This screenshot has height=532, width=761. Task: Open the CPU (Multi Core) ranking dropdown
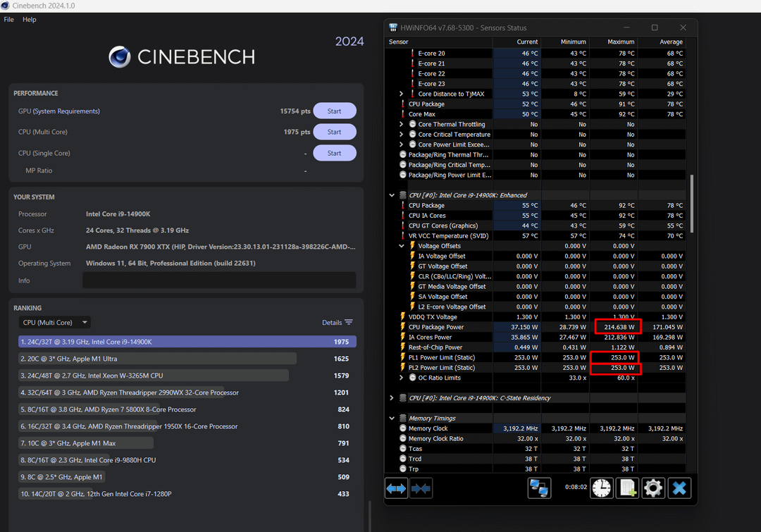pyautogui.click(x=55, y=322)
